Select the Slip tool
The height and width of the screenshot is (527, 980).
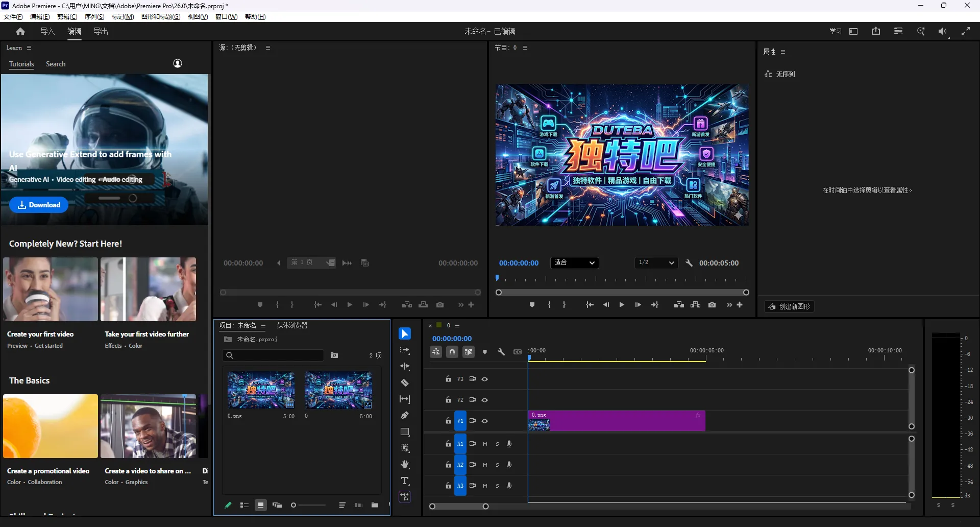point(405,399)
